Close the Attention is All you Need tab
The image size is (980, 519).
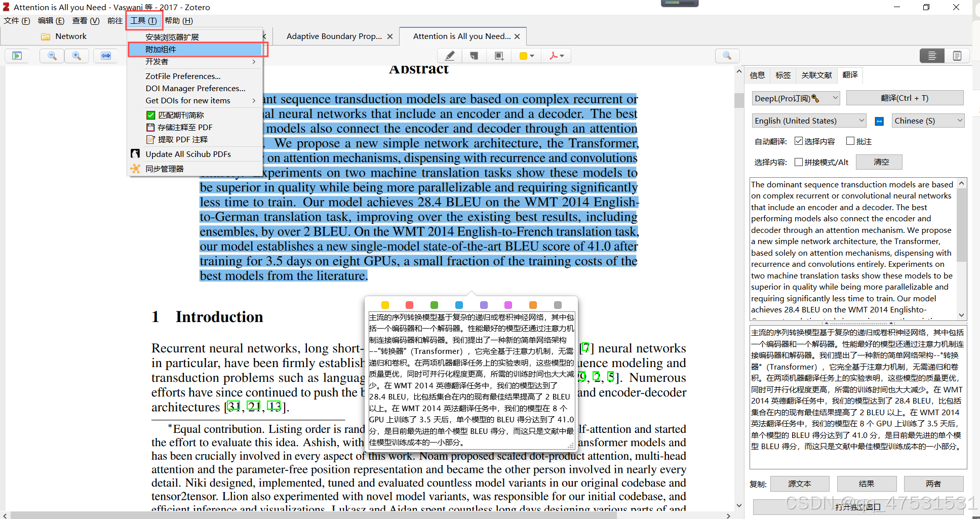coord(517,36)
